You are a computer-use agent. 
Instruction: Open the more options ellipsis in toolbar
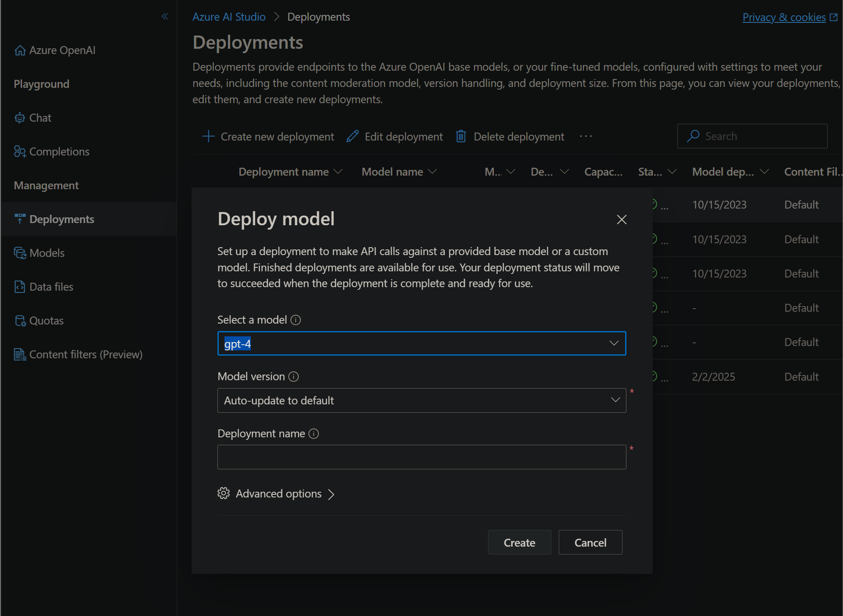[x=586, y=137]
